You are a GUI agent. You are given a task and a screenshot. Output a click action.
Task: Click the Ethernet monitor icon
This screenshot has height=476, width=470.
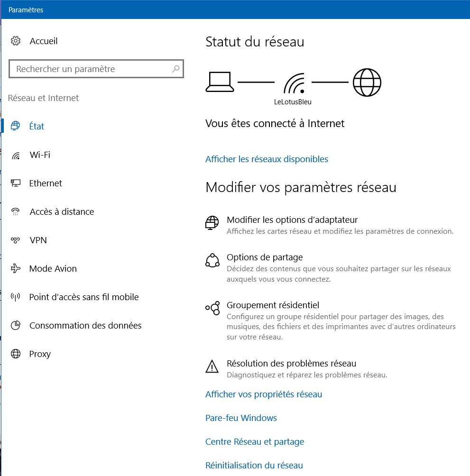click(16, 183)
